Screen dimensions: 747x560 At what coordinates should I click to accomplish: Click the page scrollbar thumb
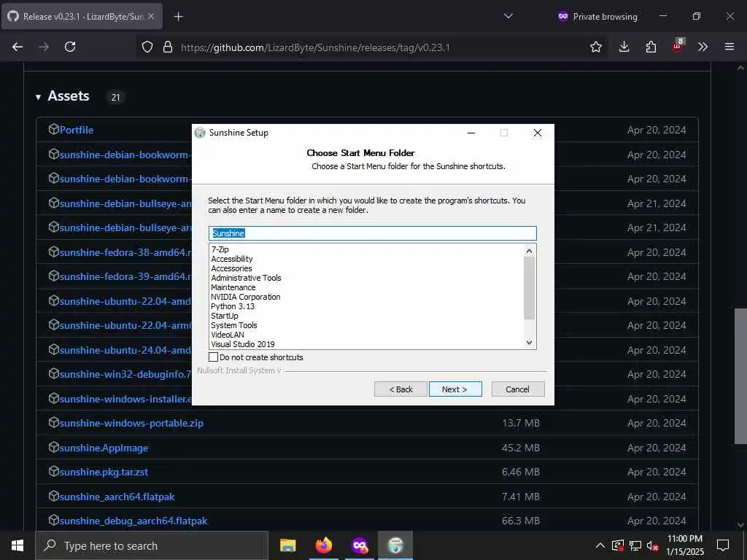click(x=740, y=376)
